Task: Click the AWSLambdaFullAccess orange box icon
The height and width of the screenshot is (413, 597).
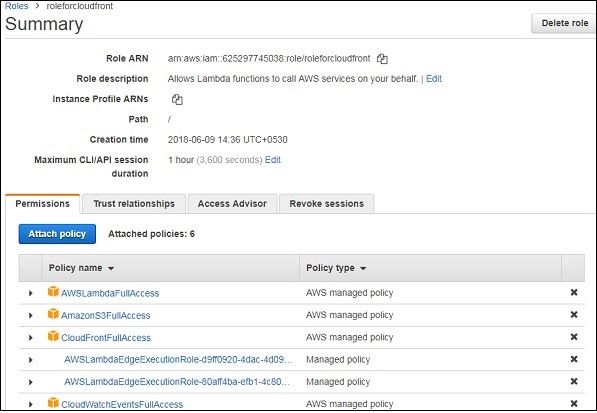Action: click(53, 292)
